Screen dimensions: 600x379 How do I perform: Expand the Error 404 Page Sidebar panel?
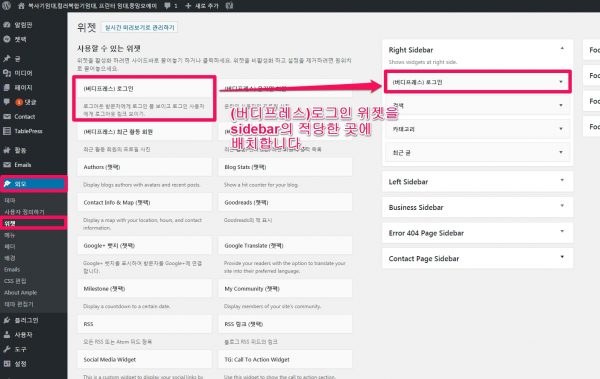click(478, 233)
